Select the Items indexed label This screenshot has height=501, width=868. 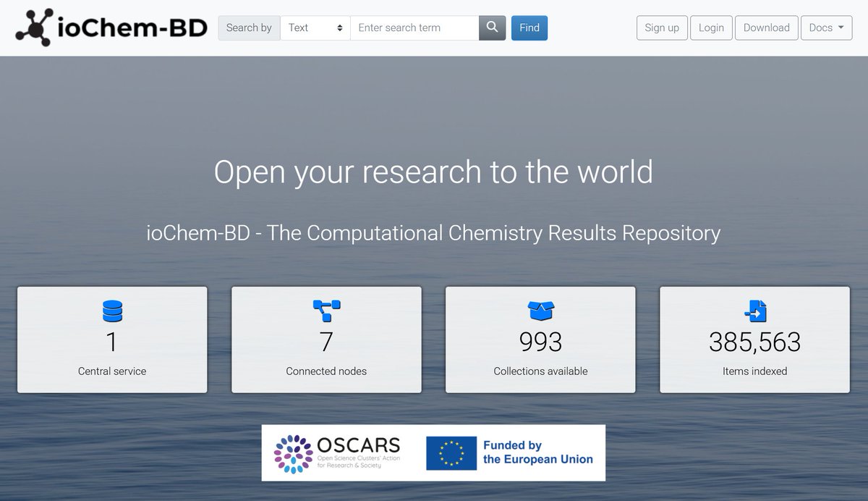click(x=754, y=371)
